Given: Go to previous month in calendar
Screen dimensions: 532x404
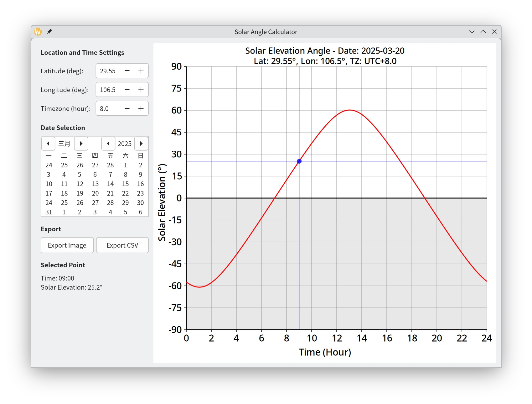Looking at the screenshot, I should [x=48, y=144].
